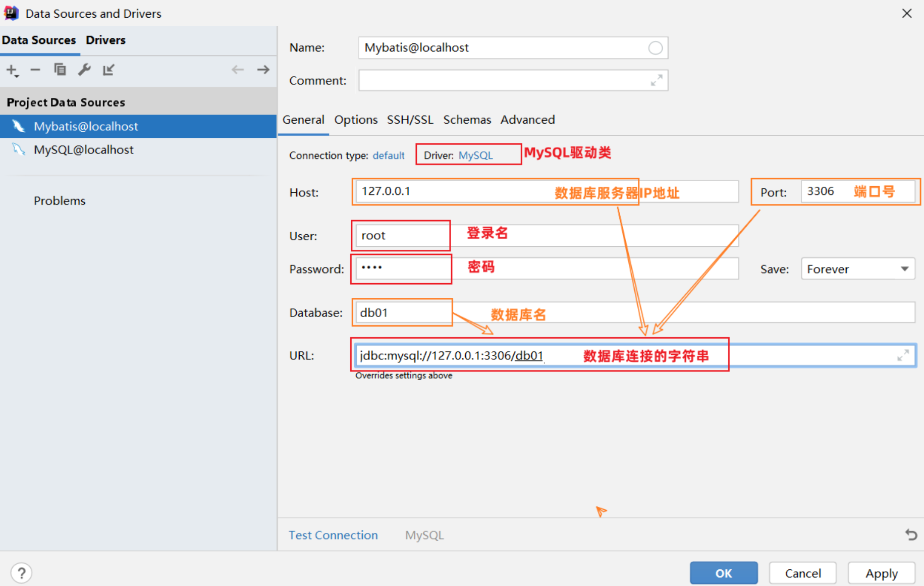Click the Add data source plus icon
The height and width of the screenshot is (586, 924).
(x=12, y=70)
